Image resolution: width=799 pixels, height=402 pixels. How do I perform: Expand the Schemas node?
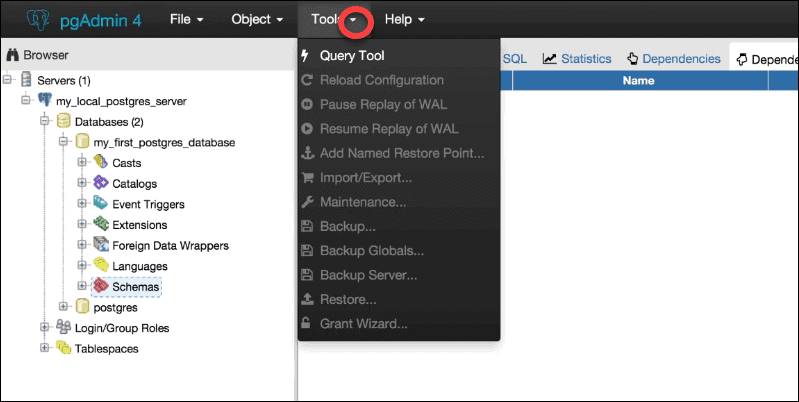tap(82, 286)
